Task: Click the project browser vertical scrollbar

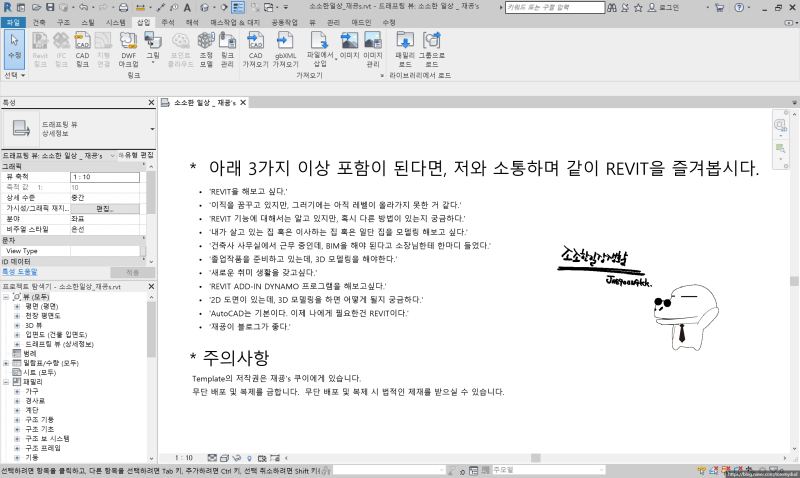Action: 151,329
